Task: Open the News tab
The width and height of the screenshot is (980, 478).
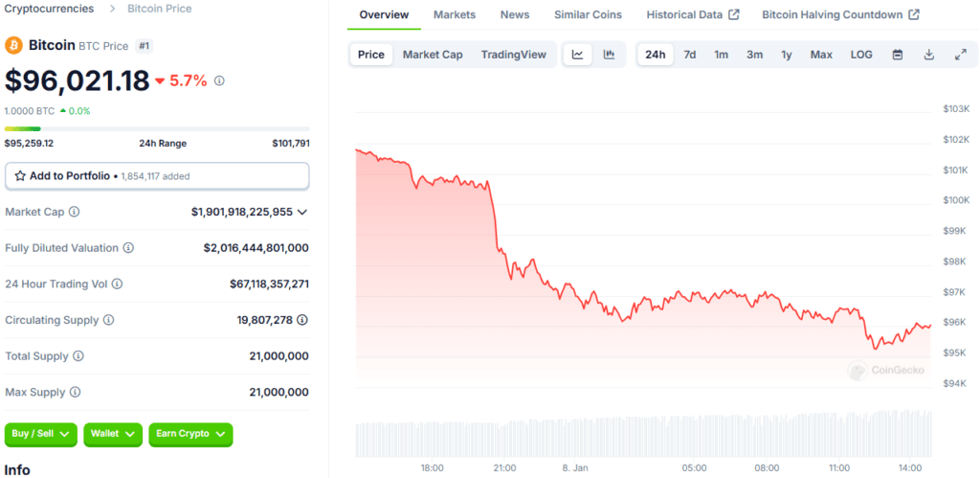Action: [515, 14]
